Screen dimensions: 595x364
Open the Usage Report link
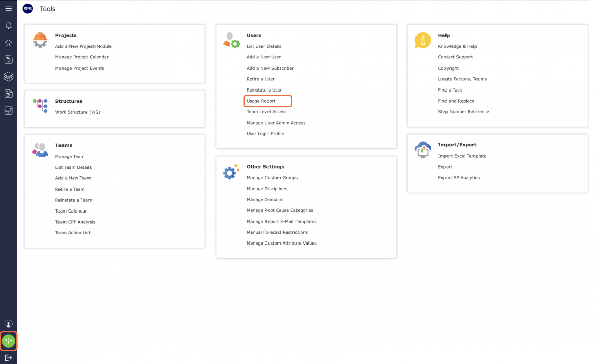coord(261,101)
